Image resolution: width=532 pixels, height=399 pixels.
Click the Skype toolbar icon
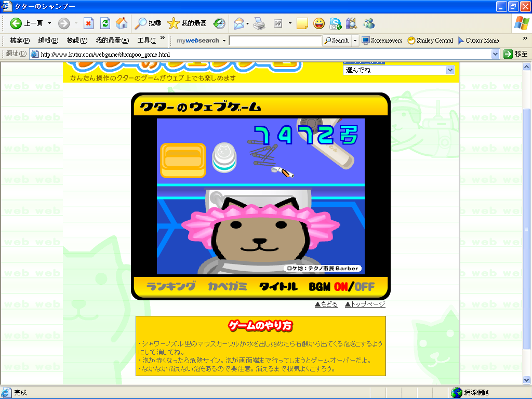click(336, 23)
